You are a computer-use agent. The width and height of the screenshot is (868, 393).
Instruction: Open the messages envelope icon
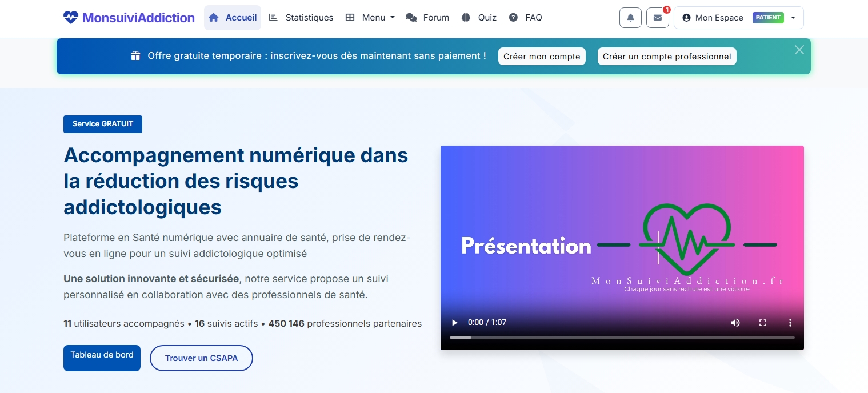coord(657,18)
